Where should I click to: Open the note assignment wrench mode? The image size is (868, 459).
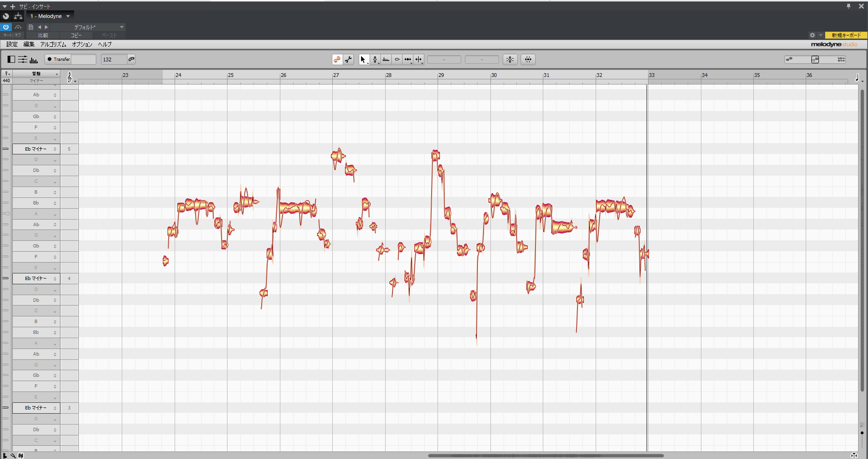click(349, 59)
